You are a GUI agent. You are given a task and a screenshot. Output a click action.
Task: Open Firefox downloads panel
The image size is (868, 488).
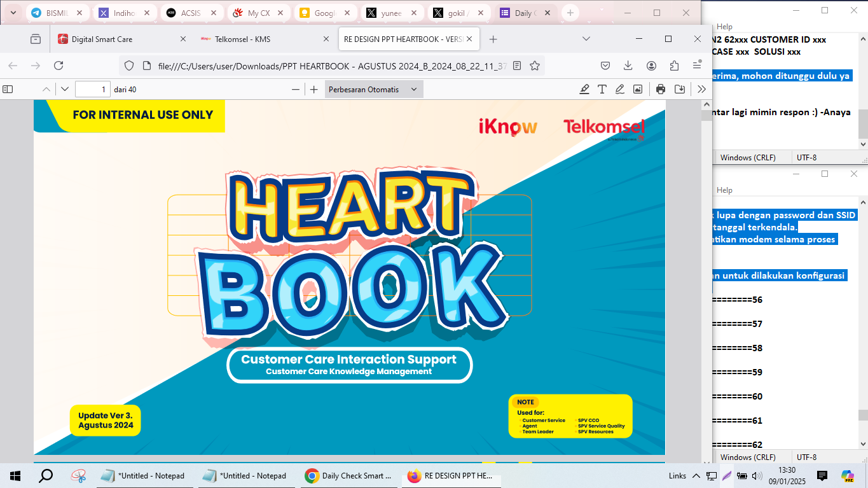[628, 66]
